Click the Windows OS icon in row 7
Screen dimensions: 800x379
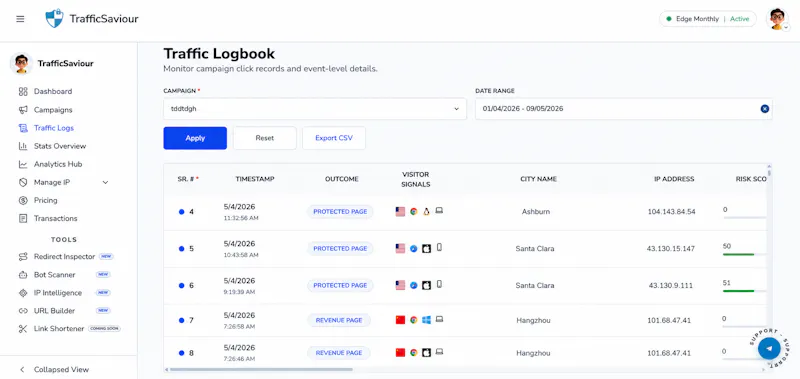427,320
